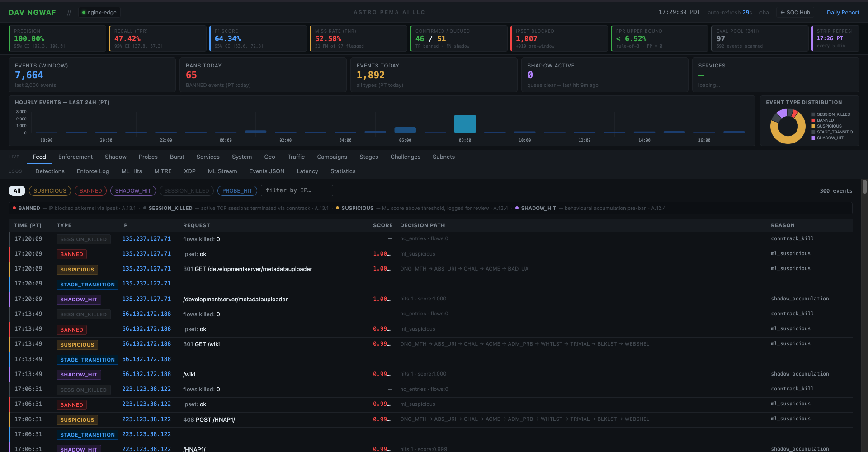Click IP 223.123.38.122 in the 17:06:31 BANNED row
This screenshot has width=868, height=452.
[x=146, y=404]
